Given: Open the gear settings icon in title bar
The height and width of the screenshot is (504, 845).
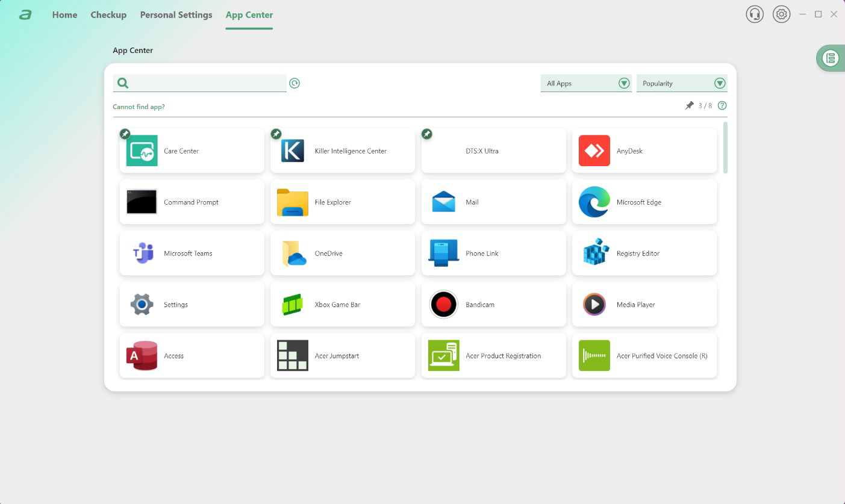Looking at the screenshot, I should coord(781,14).
